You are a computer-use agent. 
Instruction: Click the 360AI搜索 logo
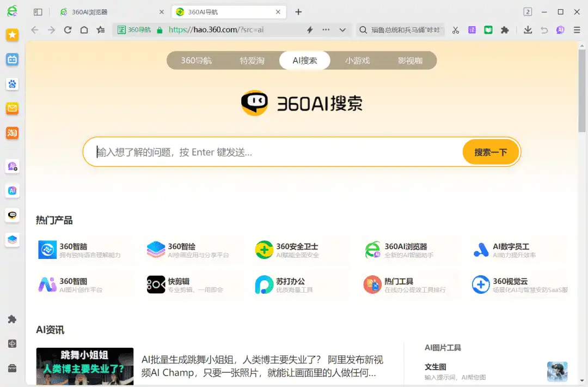click(302, 103)
